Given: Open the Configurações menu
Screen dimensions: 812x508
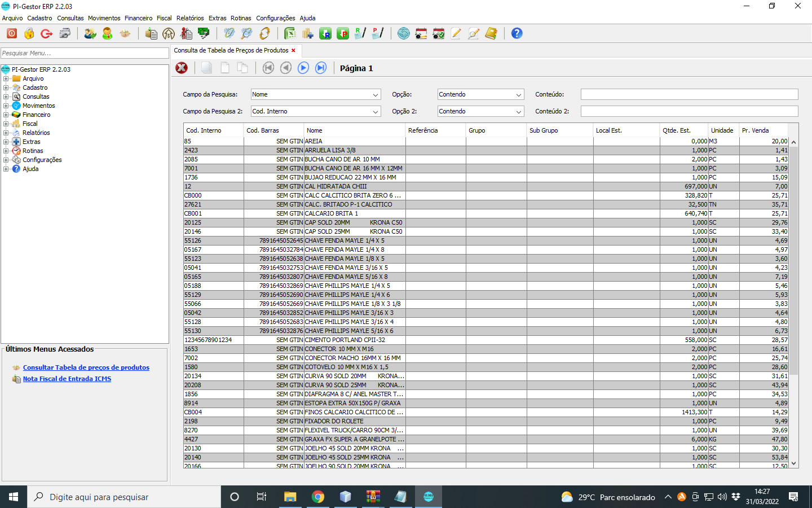Looking at the screenshot, I should pyautogui.click(x=276, y=18).
